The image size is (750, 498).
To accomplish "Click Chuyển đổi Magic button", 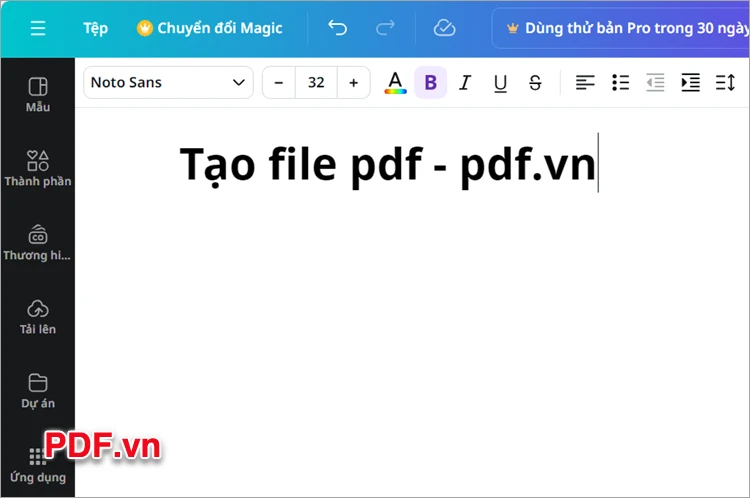I will [210, 28].
